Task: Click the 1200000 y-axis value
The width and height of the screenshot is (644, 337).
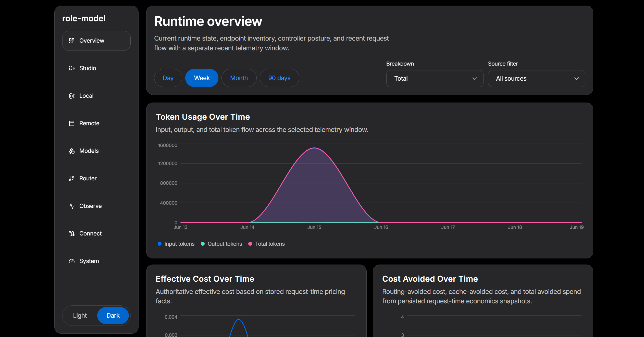Action: [x=168, y=164]
